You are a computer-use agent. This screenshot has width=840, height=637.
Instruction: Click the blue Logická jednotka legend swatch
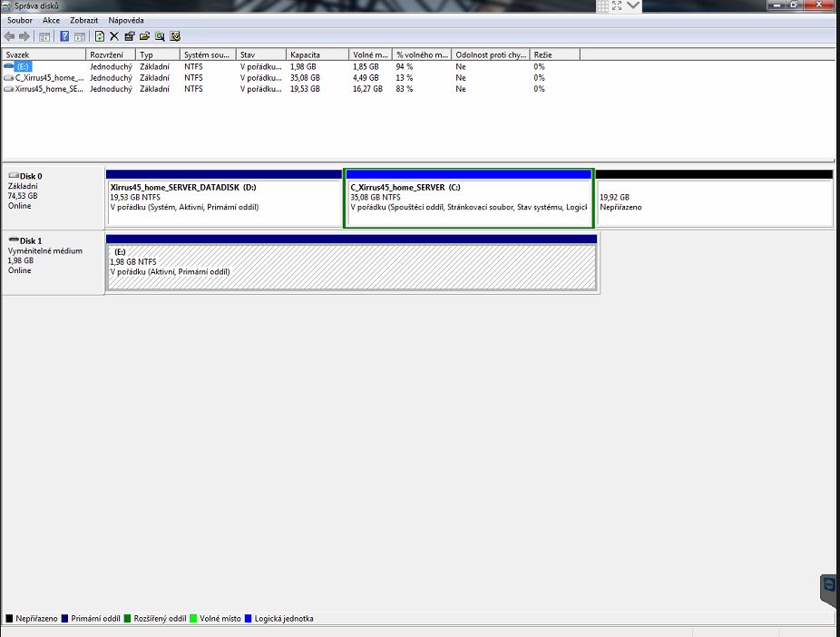click(x=248, y=618)
